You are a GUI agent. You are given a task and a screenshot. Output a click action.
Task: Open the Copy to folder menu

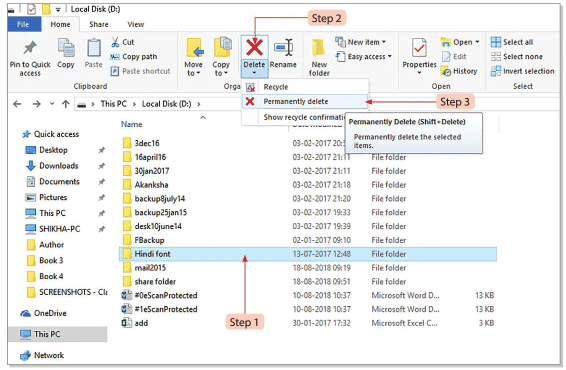point(221,57)
